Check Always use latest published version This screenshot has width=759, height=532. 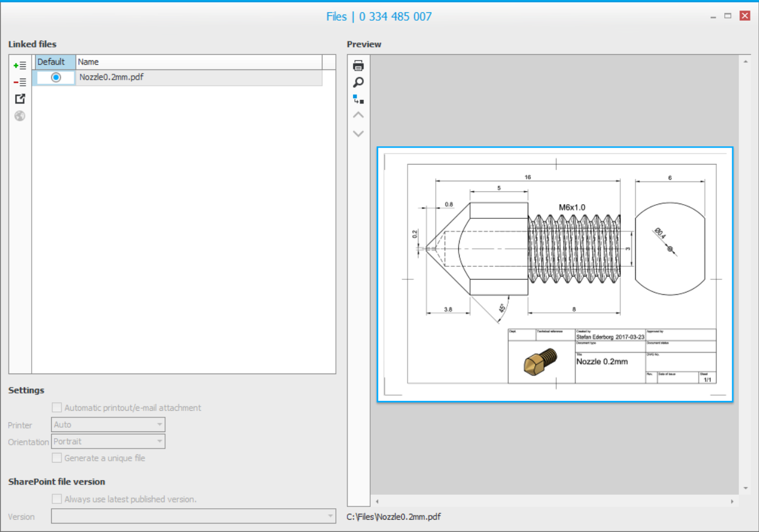(x=57, y=499)
